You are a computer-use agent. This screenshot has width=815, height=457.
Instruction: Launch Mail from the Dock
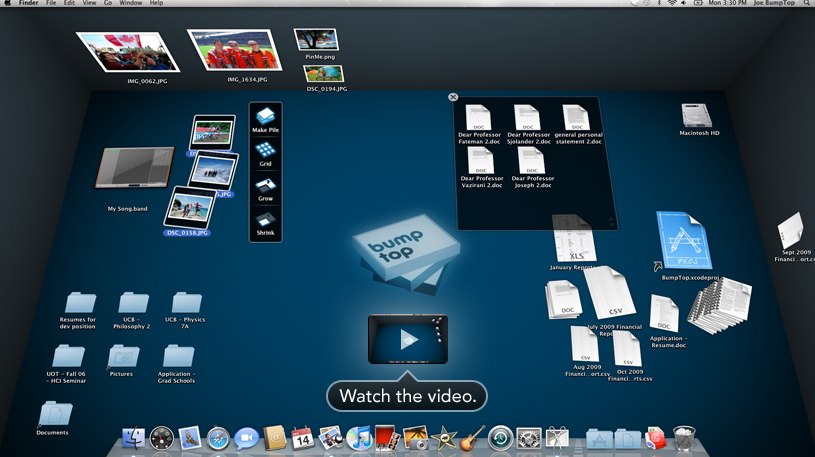[190, 438]
